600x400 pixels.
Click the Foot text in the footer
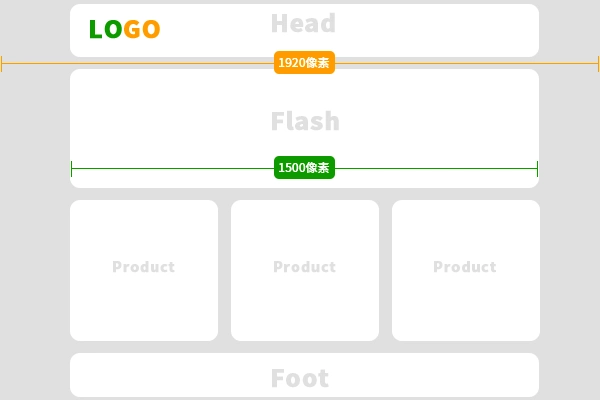tap(300, 378)
